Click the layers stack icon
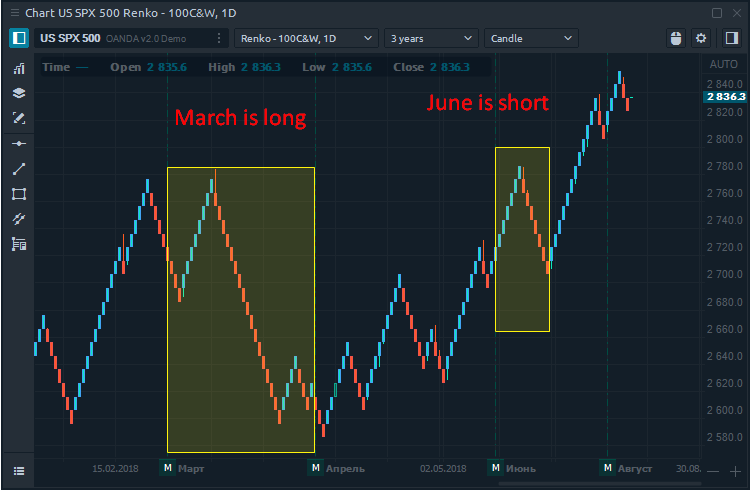Image resolution: width=751 pixels, height=491 pixels. click(x=19, y=93)
